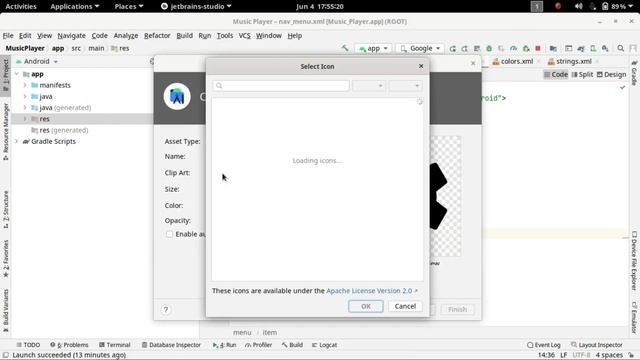This screenshot has height=360, width=640.
Task: Open the Tools menu
Action: pos(224,36)
